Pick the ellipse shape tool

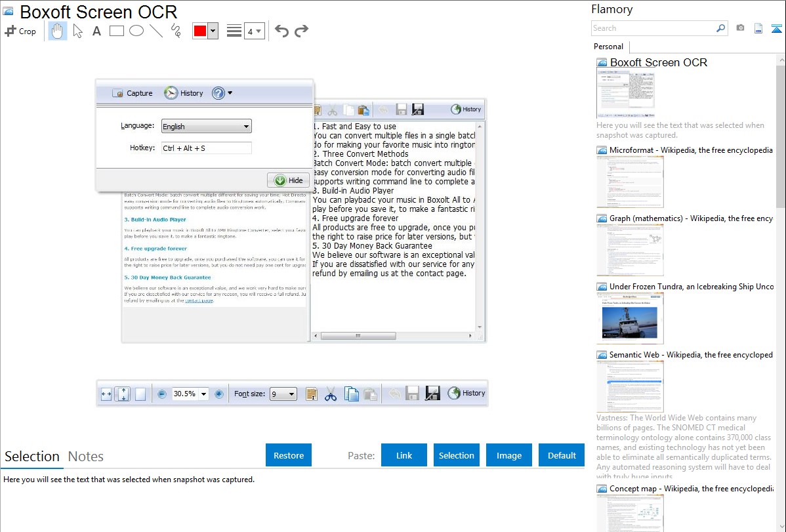point(136,31)
